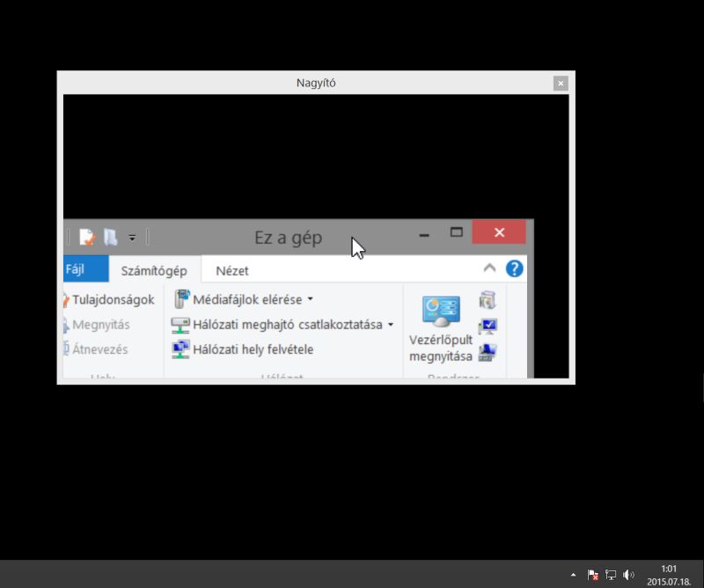Screen dimensions: 704x588
Task: Click the network icon in the taskbar
Action: pyautogui.click(x=611, y=575)
